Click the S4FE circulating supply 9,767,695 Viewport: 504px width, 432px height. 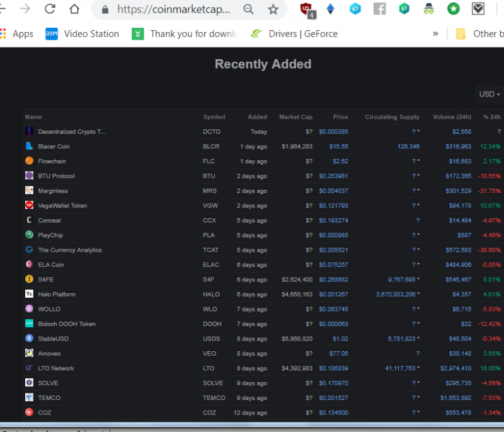402,279
